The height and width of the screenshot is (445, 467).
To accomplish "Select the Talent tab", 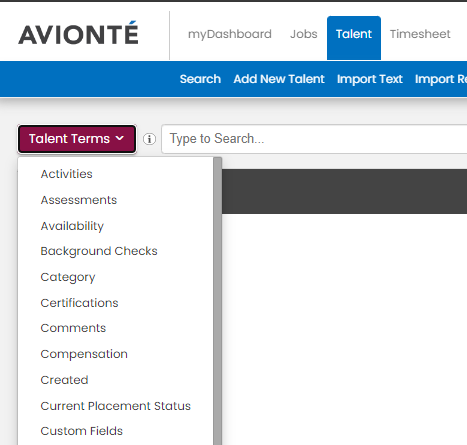I will (354, 38).
